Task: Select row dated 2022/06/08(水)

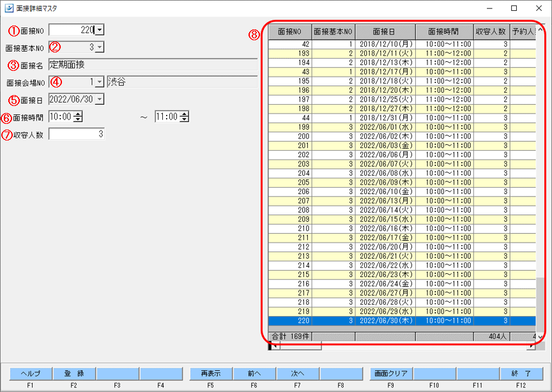Action: tap(402, 173)
